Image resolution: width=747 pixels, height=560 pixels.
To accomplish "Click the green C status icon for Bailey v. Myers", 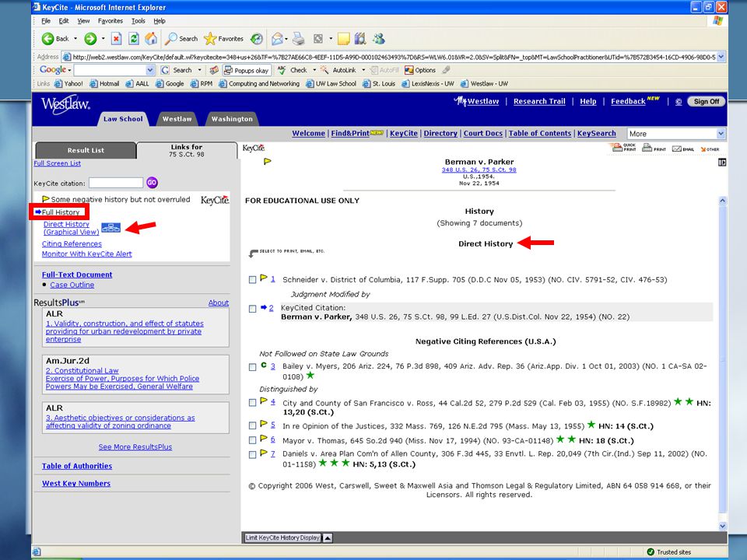I will (x=264, y=366).
